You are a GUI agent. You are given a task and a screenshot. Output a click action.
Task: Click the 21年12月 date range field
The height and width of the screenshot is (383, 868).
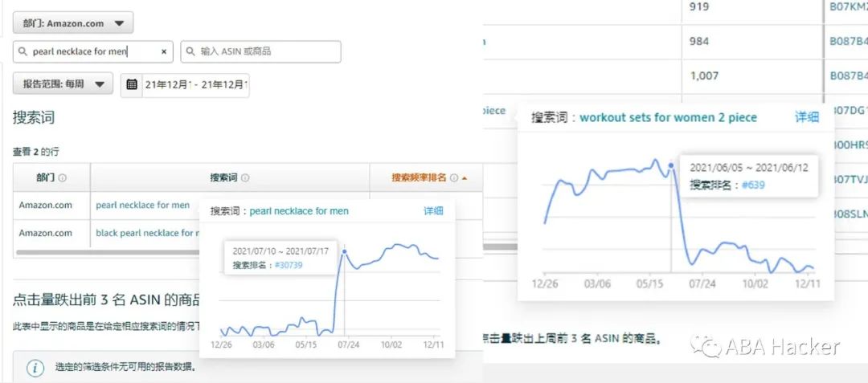tap(196, 84)
